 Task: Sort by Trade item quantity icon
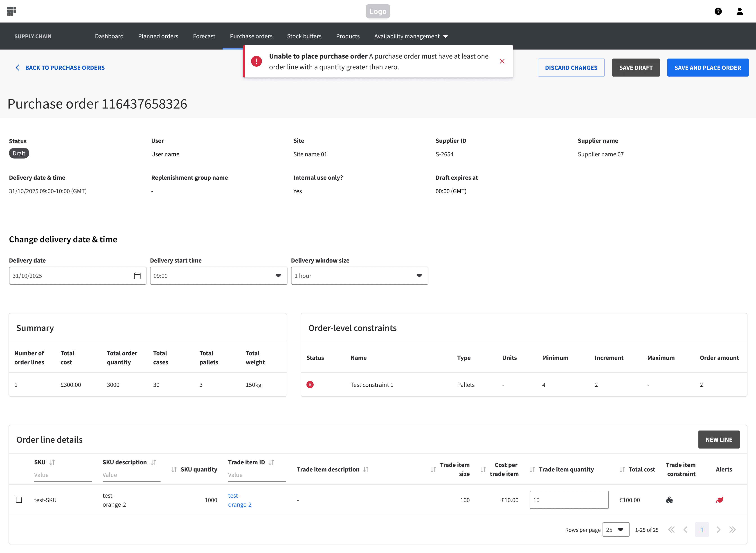[x=533, y=469]
